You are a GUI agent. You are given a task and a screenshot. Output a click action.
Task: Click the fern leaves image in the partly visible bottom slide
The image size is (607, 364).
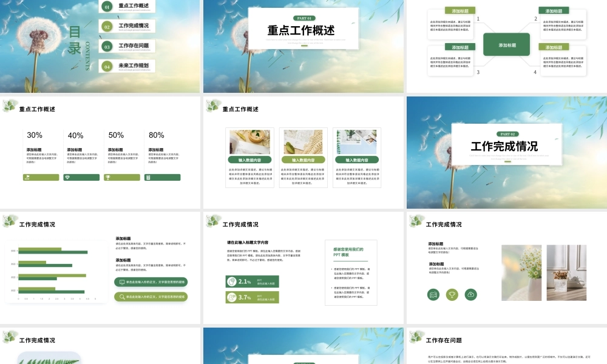49,358
